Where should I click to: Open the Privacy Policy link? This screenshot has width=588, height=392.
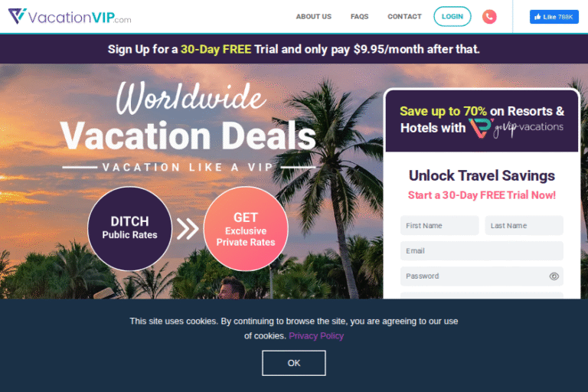click(316, 336)
